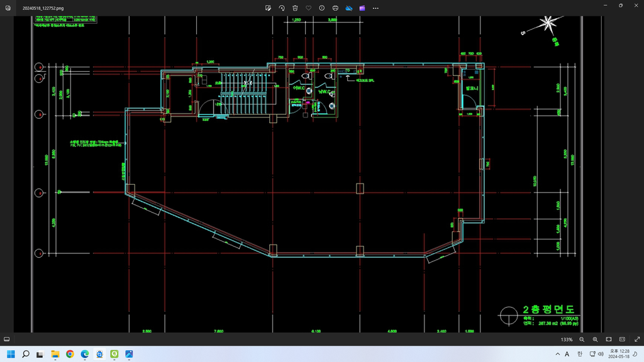Zoom in with magnifier plus

coord(595,339)
